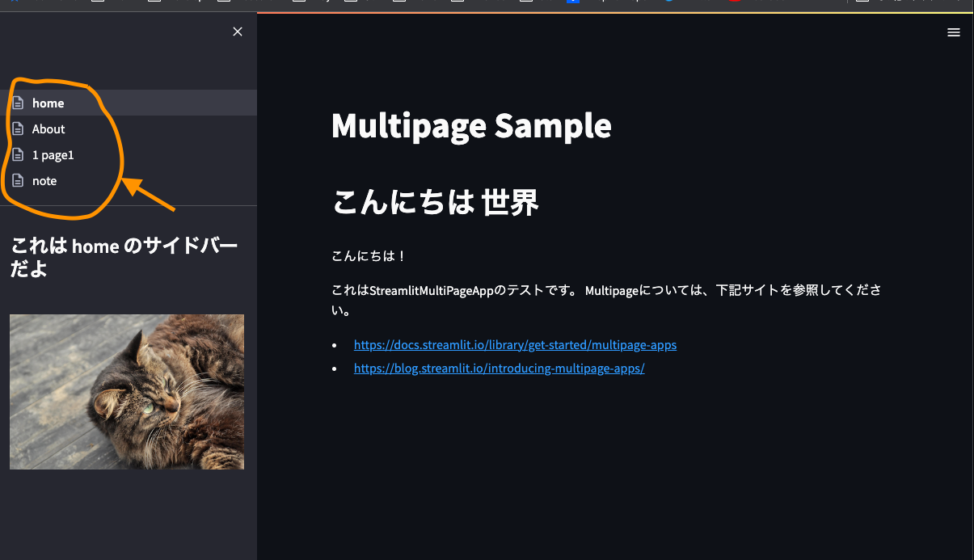Image resolution: width=974 pixels, height=560 pixels.
Task: Click the blue extension icon in the browser toolbar
Action: 571,2
